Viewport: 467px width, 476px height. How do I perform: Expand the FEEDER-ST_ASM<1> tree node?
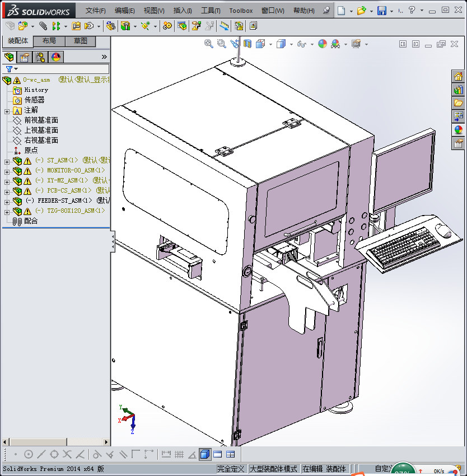pos(7,202)
